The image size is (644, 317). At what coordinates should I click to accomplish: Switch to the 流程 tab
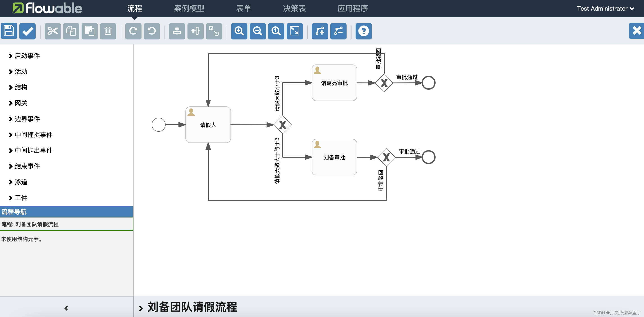point(135,9)
